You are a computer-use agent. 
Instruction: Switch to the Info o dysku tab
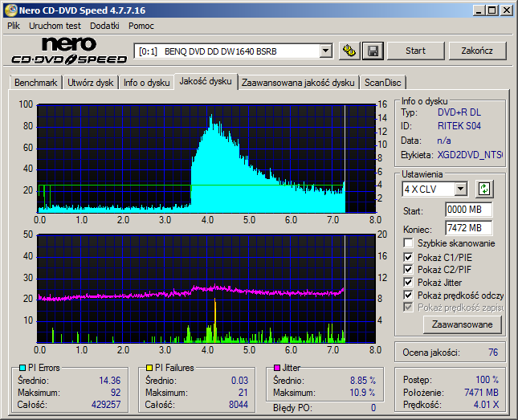[147, 83]
